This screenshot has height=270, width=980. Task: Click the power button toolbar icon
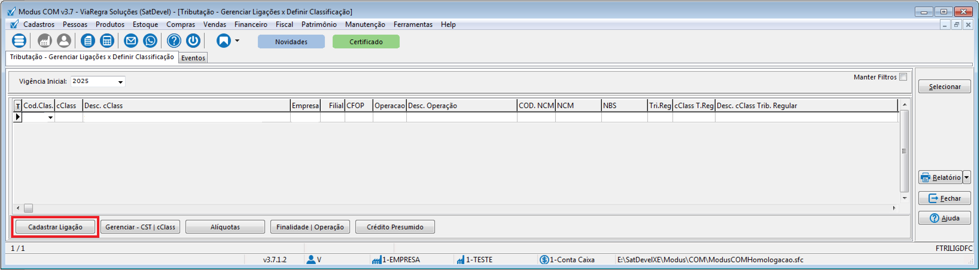tap(193, 41)
